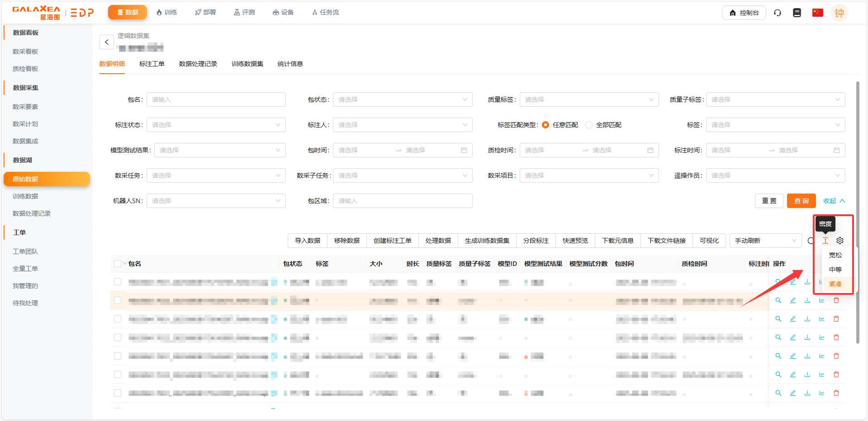The height and width of the screenshot is (421, 868).
Task: Choose 宽松 in the density menu
Action: coord(835,255)
